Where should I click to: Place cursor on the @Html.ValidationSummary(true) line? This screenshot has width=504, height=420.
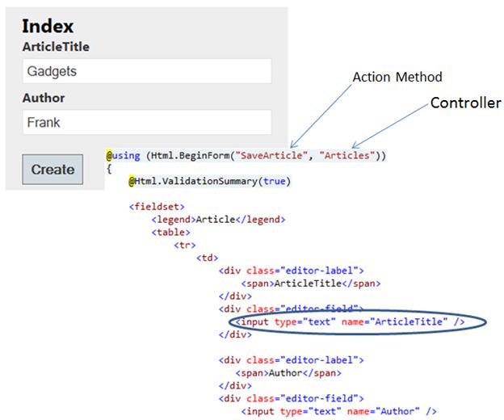pyautogui.click(x=209, y=182)
